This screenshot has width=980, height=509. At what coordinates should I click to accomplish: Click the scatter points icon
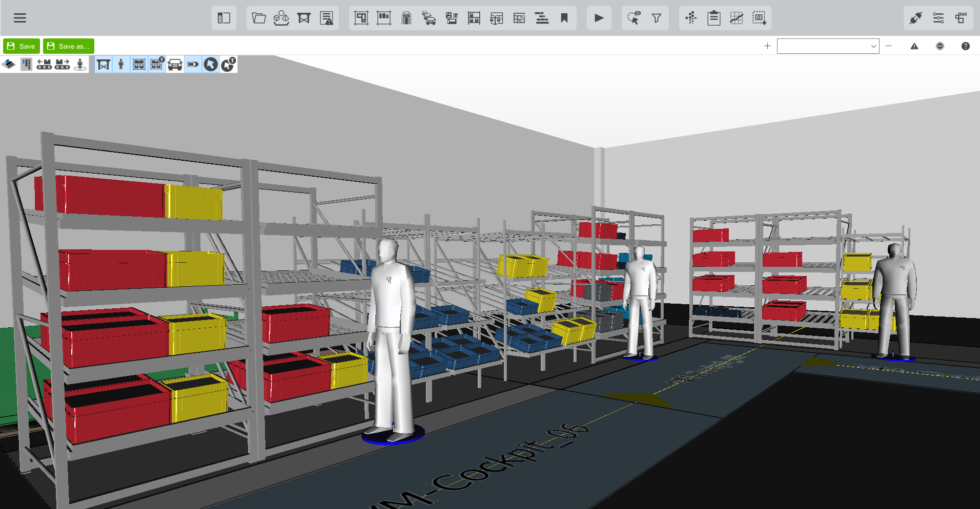click(x=691, y=18)
